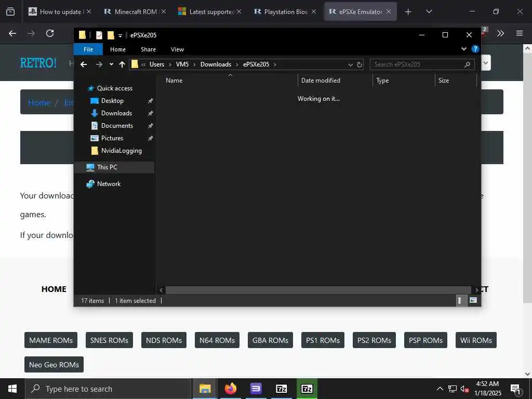Open Desktop in navigation pane

(x=112, y=101)
